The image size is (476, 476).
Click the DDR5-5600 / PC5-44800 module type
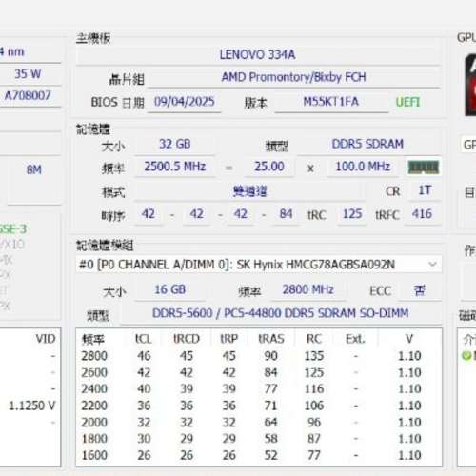(281, 313)
